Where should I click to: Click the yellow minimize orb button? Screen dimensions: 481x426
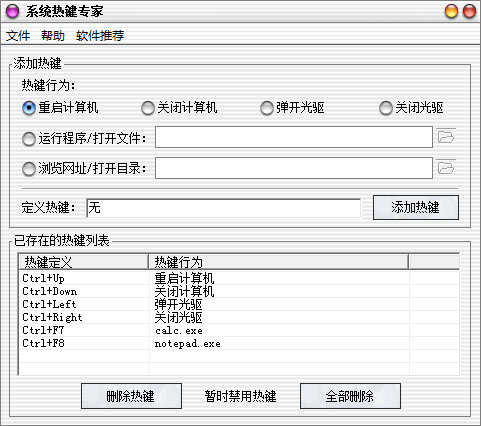tap(452, 11)
